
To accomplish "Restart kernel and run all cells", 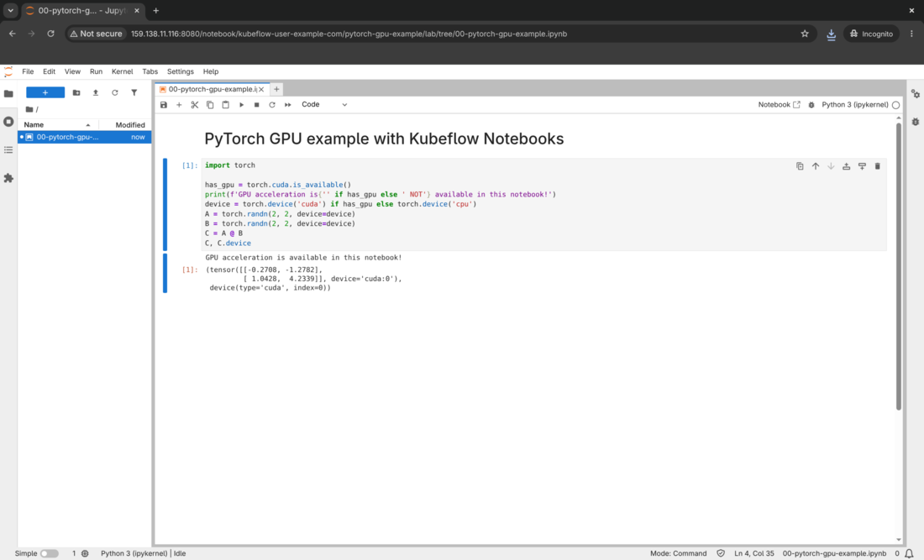I will (x=287, y=105).
